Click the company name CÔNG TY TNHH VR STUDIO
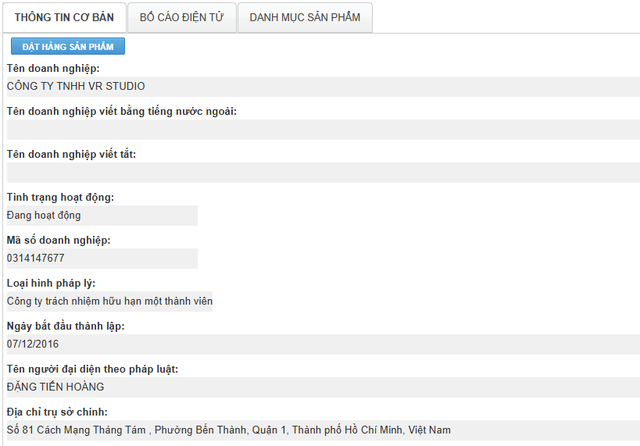 point(76,87)
